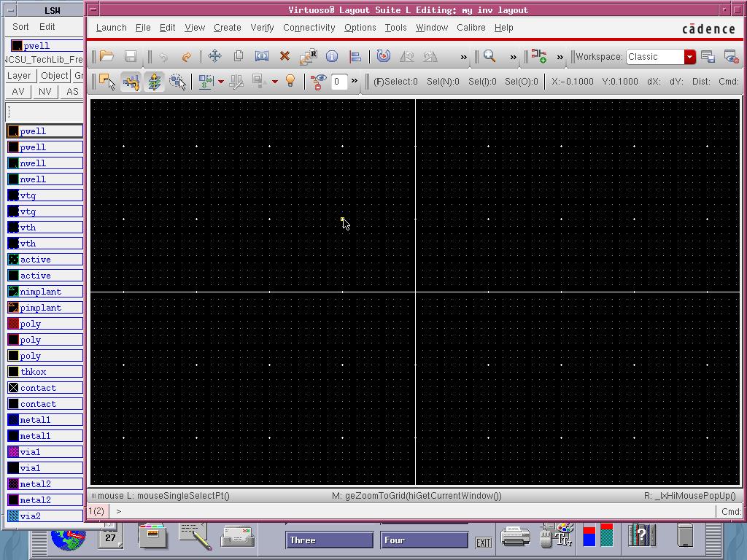Select the Copy tool icon

[239, 56]
